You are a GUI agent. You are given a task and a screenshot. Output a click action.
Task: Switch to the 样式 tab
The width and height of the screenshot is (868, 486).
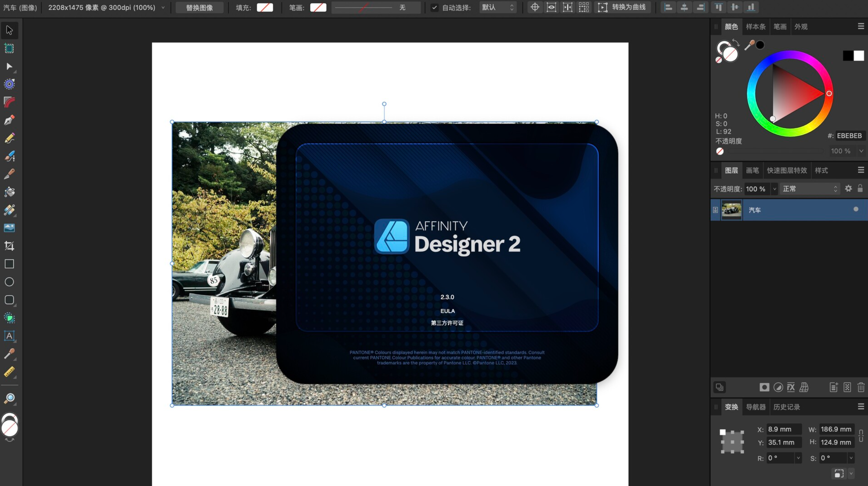(822, 170)
